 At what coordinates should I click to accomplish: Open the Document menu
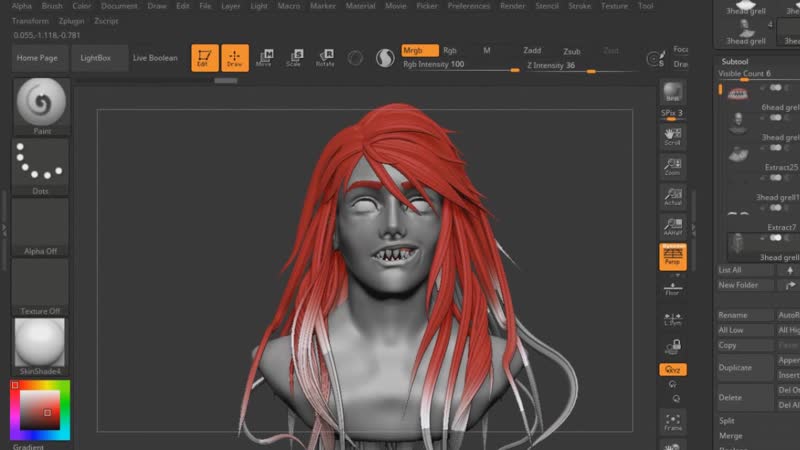119,6
